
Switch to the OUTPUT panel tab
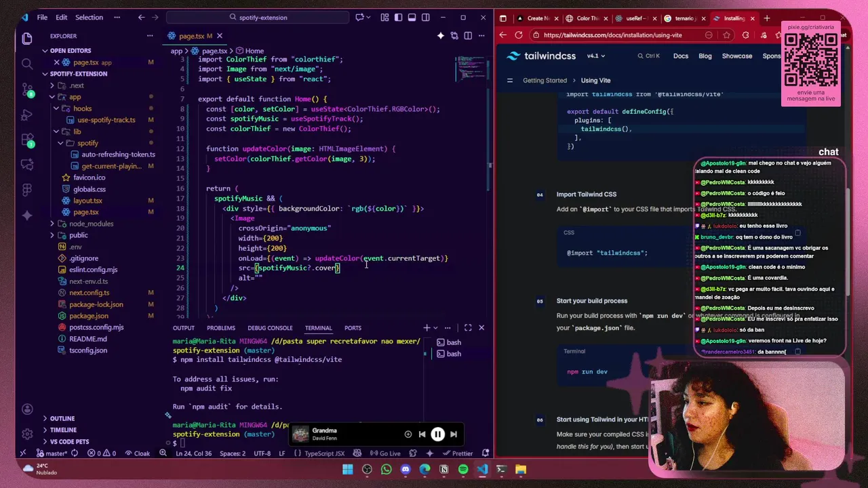183,328
